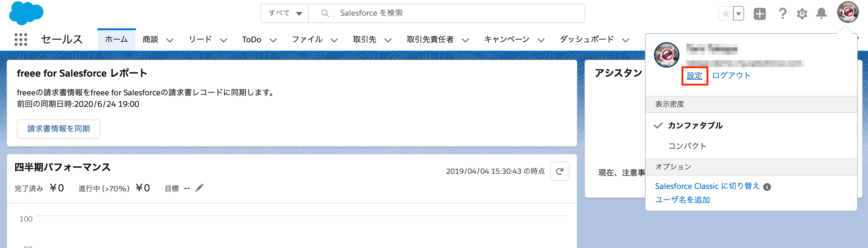Expand the ToDo tab chevron
This screenshot has height=248, width=868.
pyautogui.click(x=273, y=40)
